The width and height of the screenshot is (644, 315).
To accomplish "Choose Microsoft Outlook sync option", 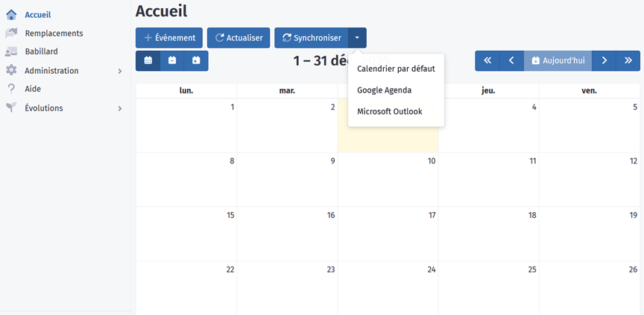I will (x=389, y=111).
